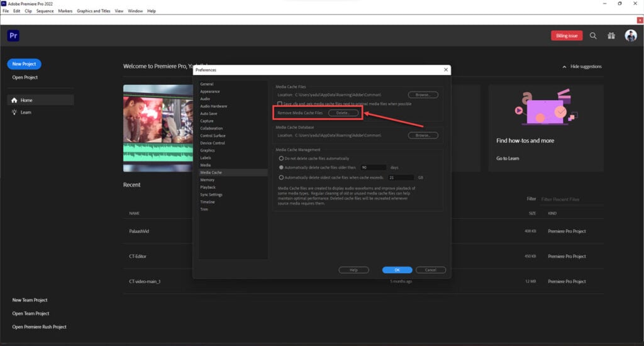Open recent project CT-Editor

pos(138,257)
